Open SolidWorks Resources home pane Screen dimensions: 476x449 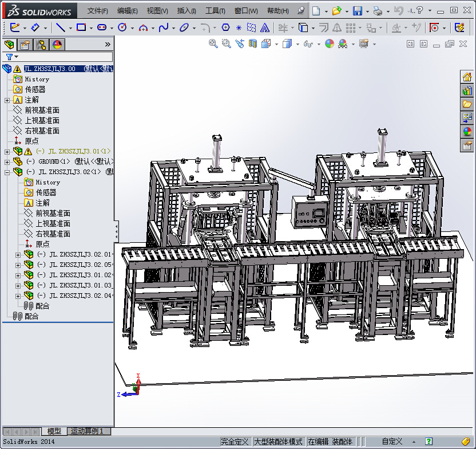click(467, 77)
